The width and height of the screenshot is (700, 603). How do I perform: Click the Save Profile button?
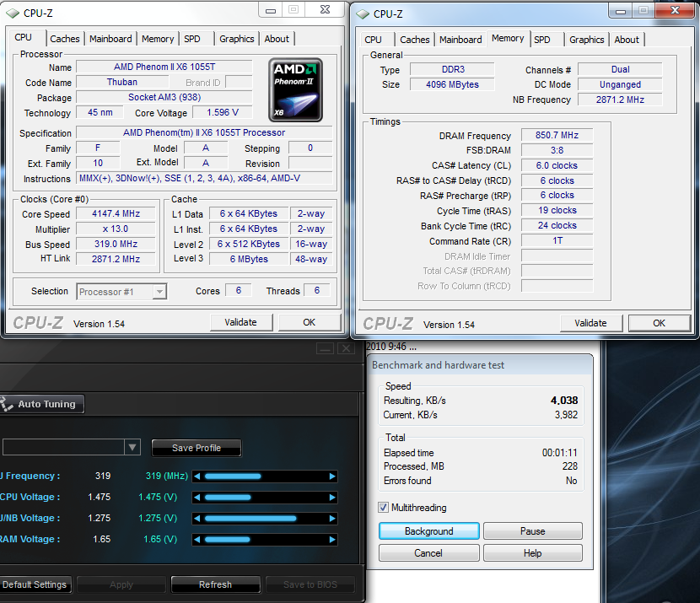(x=197, y=448)
